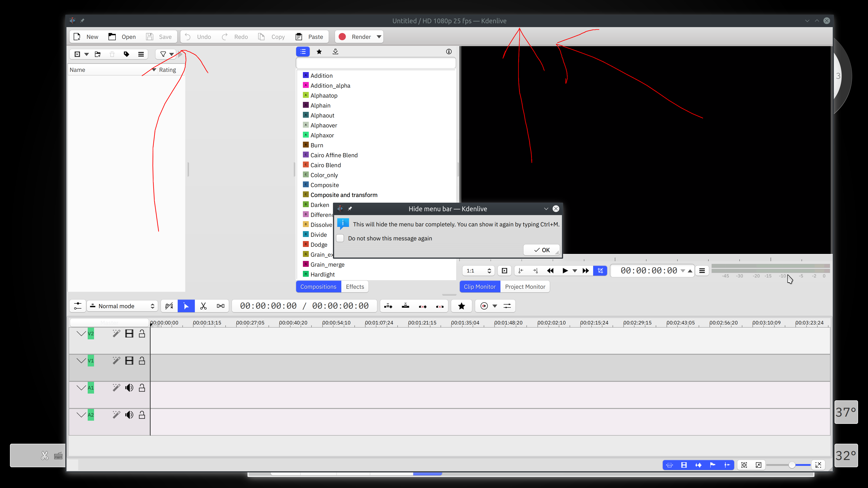
Task: Toggle the timeline use zone icon
Action: click(169, 306)
